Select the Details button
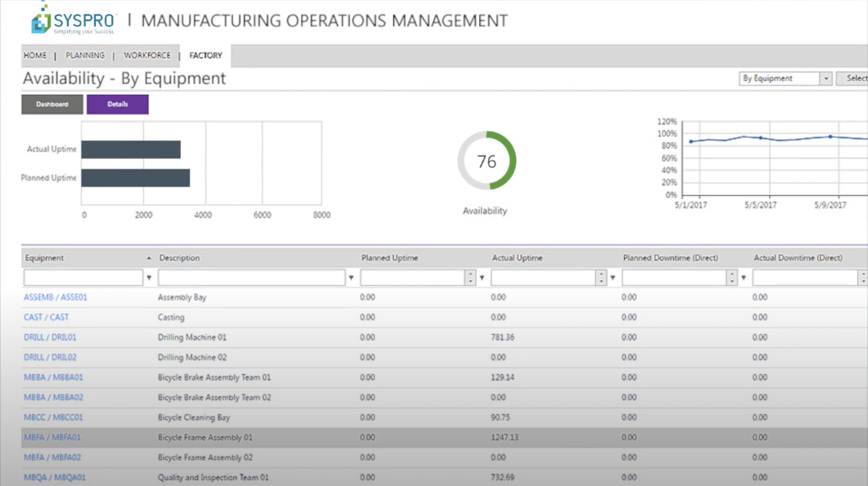 point(117,104)
